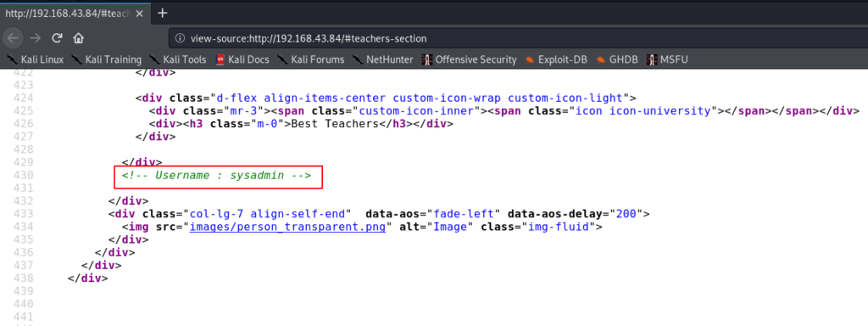Image resolution: width=868 pixels, height=326 pixels.
Task: Follow the images/person_transparent.png source link
Action: [x=287, y=227]
